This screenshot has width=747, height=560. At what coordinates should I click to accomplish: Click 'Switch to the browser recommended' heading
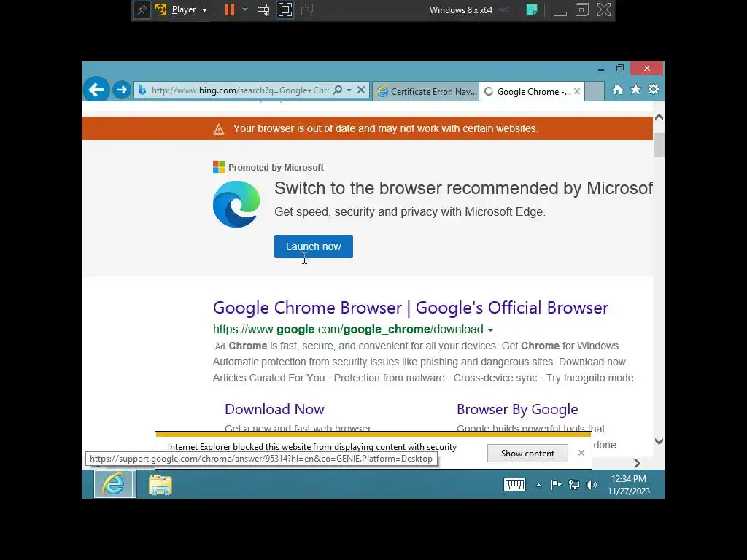pos(463,188)
